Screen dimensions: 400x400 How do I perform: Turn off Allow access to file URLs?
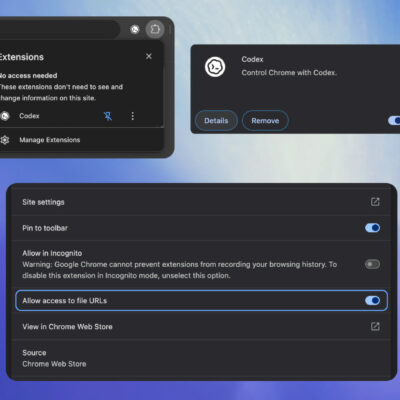click(x=372, y=301)
